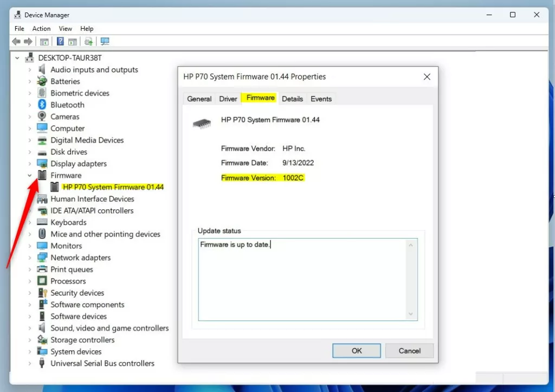Viewport: 555px width, 392px height.
Task: Click the Cancel button
Action: point(410,351)
